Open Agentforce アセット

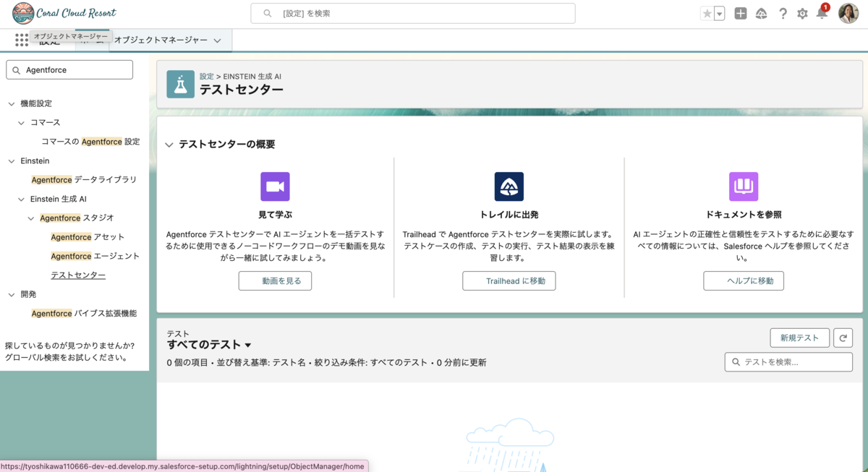[88, 237]
